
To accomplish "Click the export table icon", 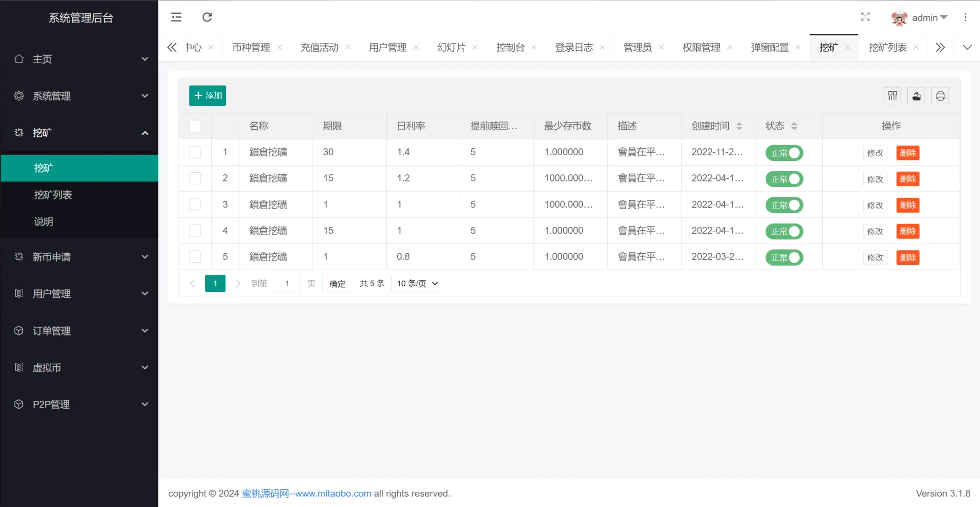I will coord(916,96).
